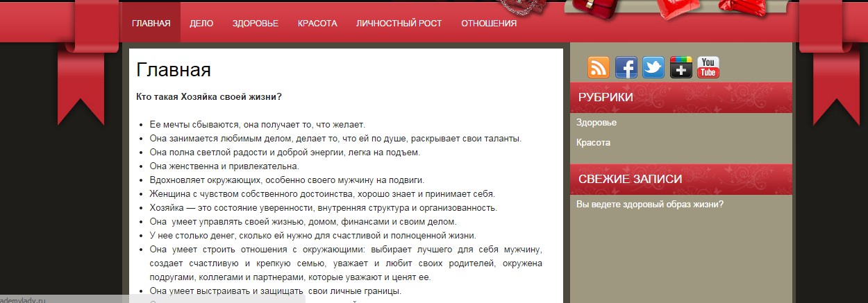Screen dimensions: 868x303
Task: Click text 'Кто такая Хозяйка своей жизни?'
Action: [209, 96]
